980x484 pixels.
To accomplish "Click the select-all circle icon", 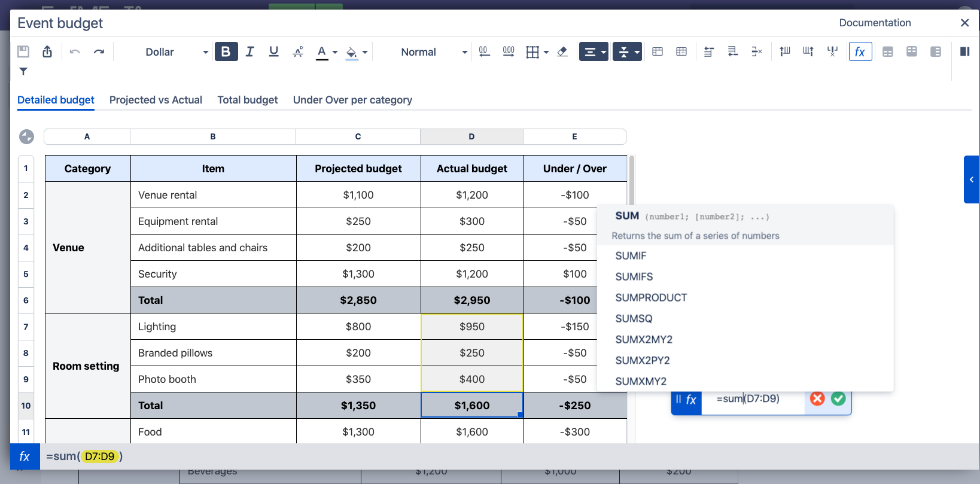I will tap(26, 136).
